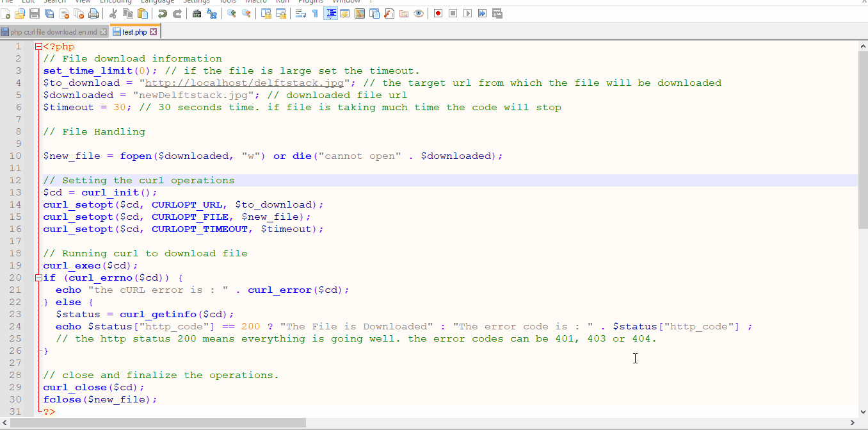The height and width of the screenshot is (430, 868).
Task: Click "curl_exec" on line 19
Action: pyautogui.click(x=72, y=265)
